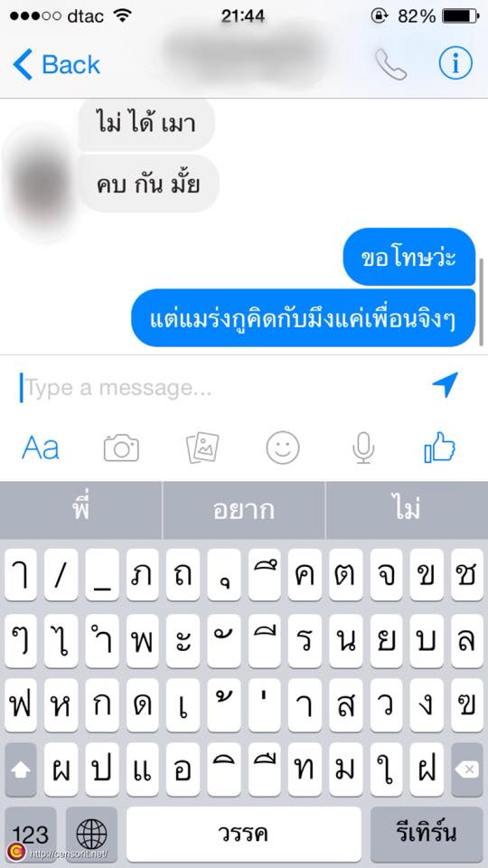The width and height of the screenshot is (488, 868).
Task: Open the camera icon
Action: point(121,448)
